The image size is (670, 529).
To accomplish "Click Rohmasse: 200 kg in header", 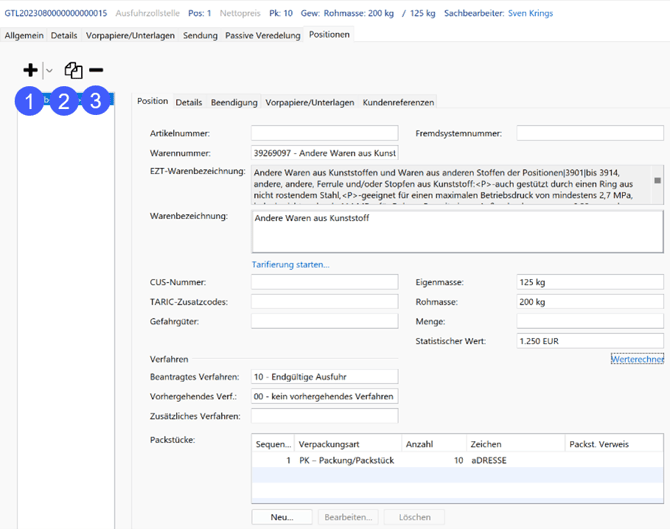I will pyautogui.click(x=359, y=13).
